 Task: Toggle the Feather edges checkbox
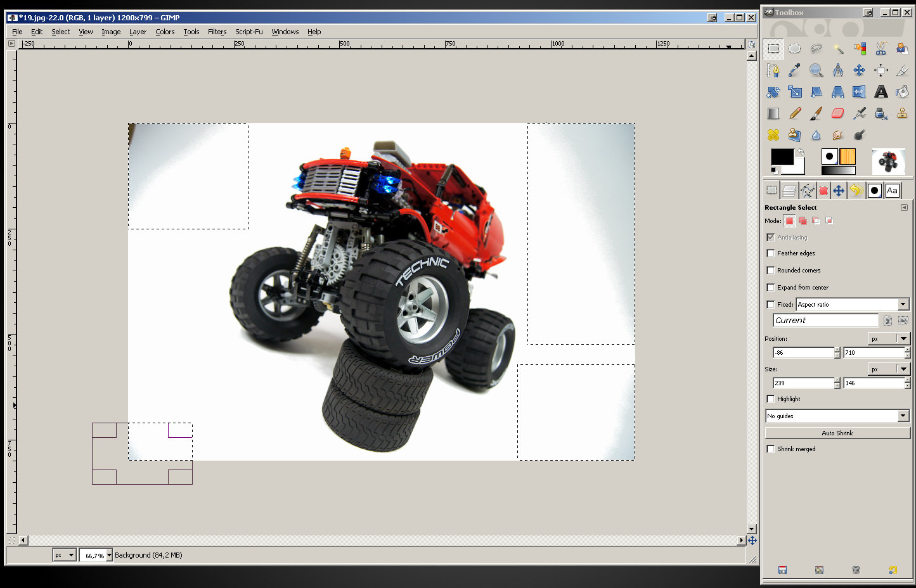(x=771, y=253)
